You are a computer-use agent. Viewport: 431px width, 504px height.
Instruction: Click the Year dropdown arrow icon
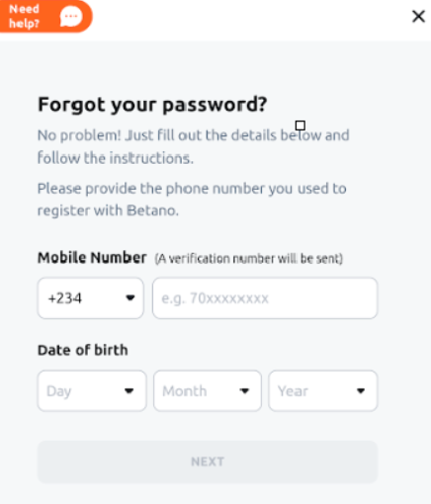[x=361, y=391]
